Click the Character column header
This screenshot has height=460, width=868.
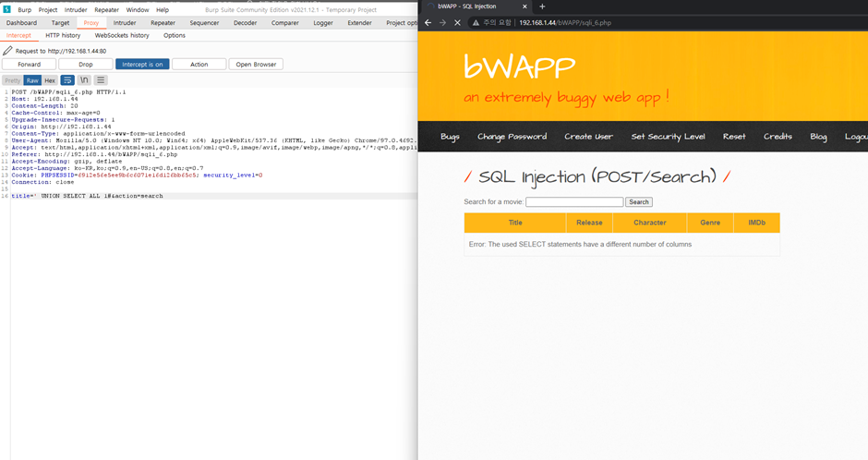tap(650, 223)
